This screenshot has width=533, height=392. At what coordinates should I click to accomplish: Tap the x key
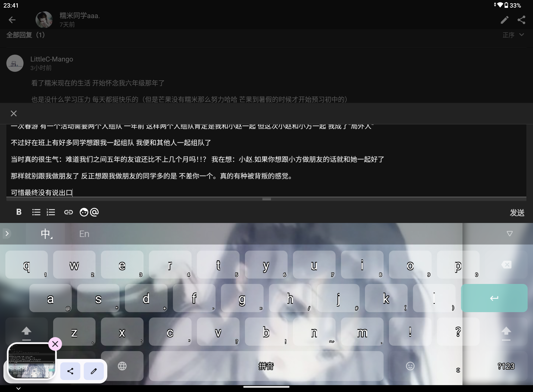coord(122,332)
